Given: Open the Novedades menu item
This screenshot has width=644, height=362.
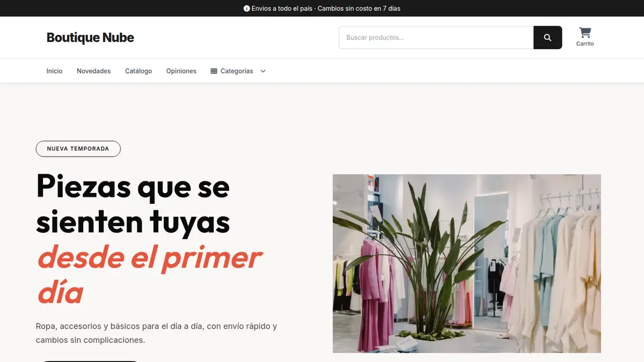Looking at the screenshot, I should pyautogui.click(x=94, y=71).
